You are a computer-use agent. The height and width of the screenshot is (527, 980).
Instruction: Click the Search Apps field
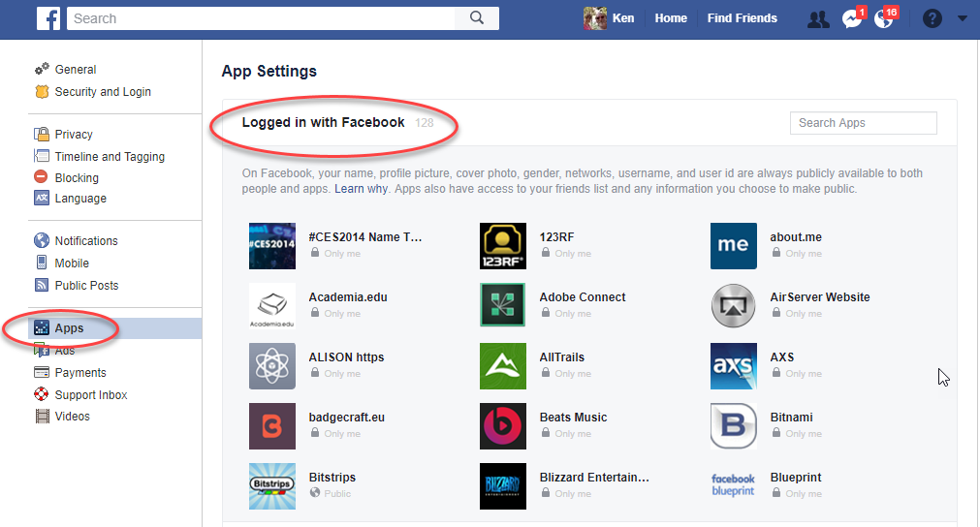point(863,123)
